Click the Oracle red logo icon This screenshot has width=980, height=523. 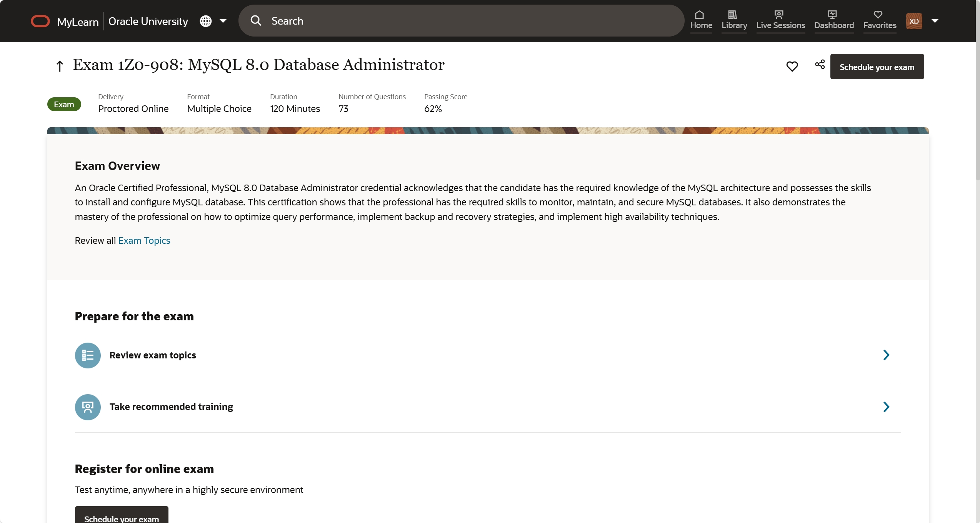40,21
